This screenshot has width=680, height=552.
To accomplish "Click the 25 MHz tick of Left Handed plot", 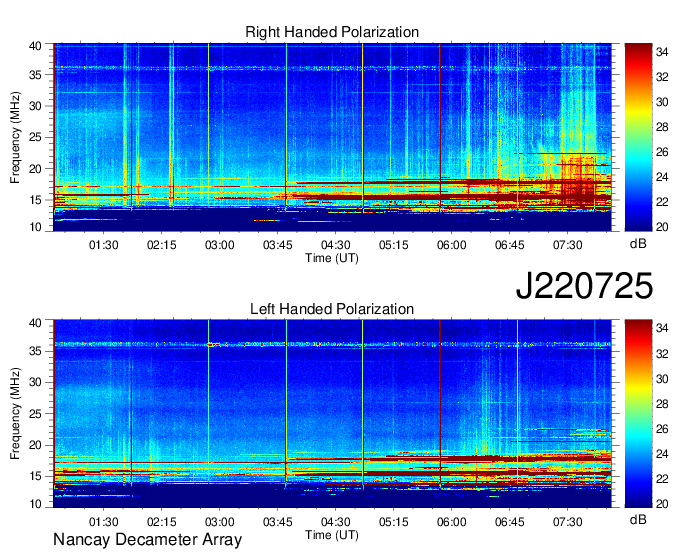I will tap(35, 414).
